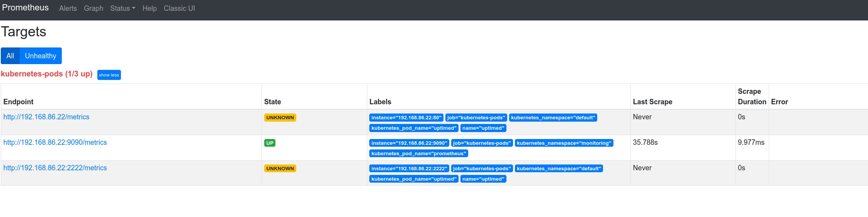
Task: Filter to Unhealthy targets only
Action: click(41, 56)
